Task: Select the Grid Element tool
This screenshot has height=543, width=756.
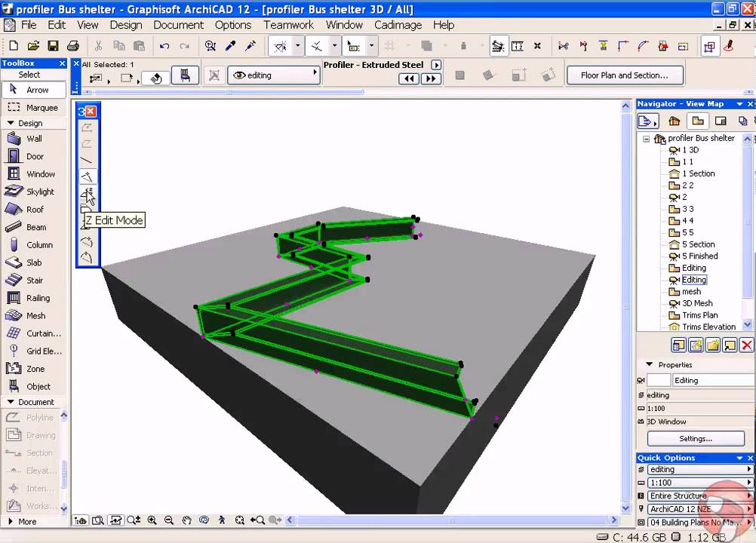Action: pyautogui.click(x=34, y=351)
